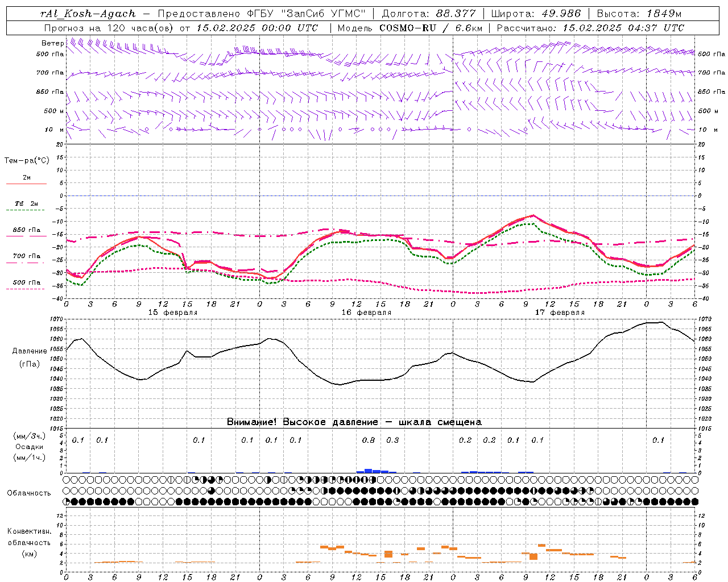
Task: Click the 0.3 precipitation value
Action: (392, 440)
